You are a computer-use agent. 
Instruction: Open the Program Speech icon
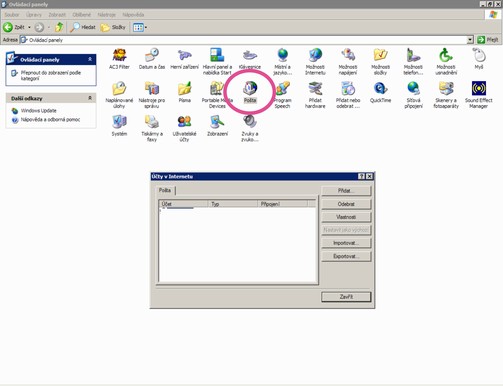point(282,95)
